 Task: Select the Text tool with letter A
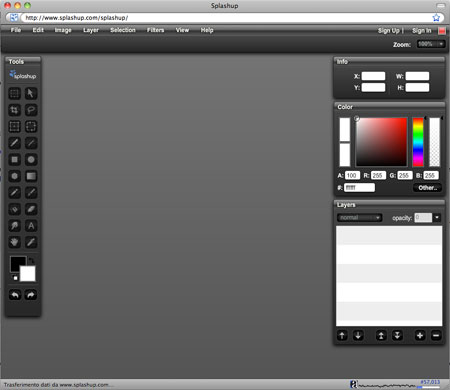tap(31, 226)
